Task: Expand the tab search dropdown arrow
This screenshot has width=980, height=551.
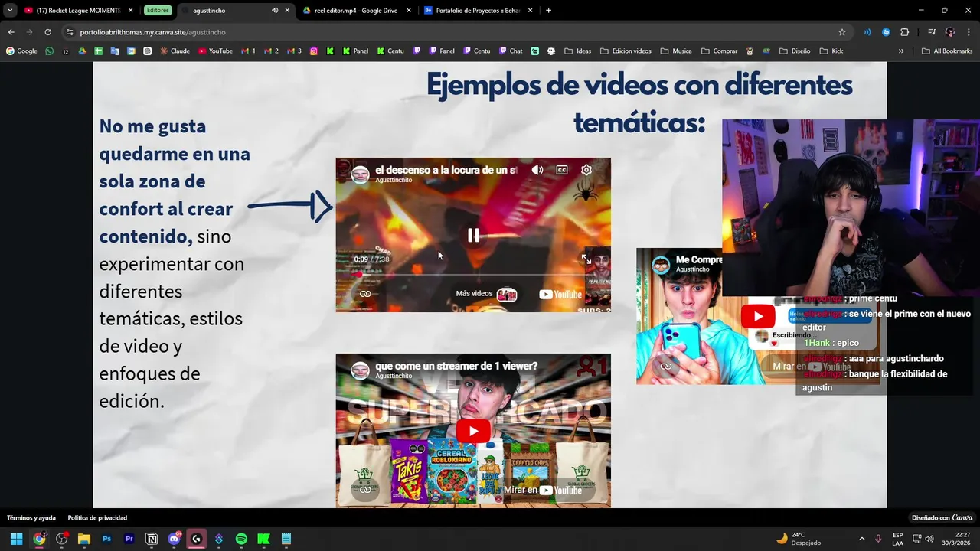Action: (x=10, y=11)
